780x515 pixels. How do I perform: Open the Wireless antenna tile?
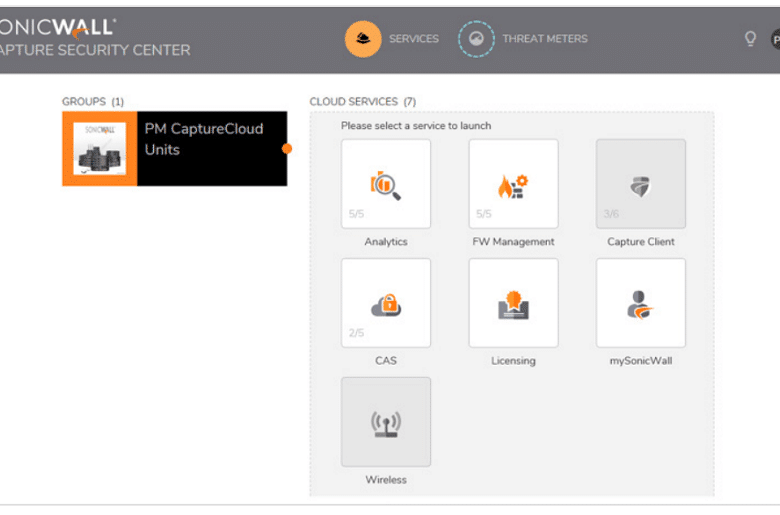386,421
